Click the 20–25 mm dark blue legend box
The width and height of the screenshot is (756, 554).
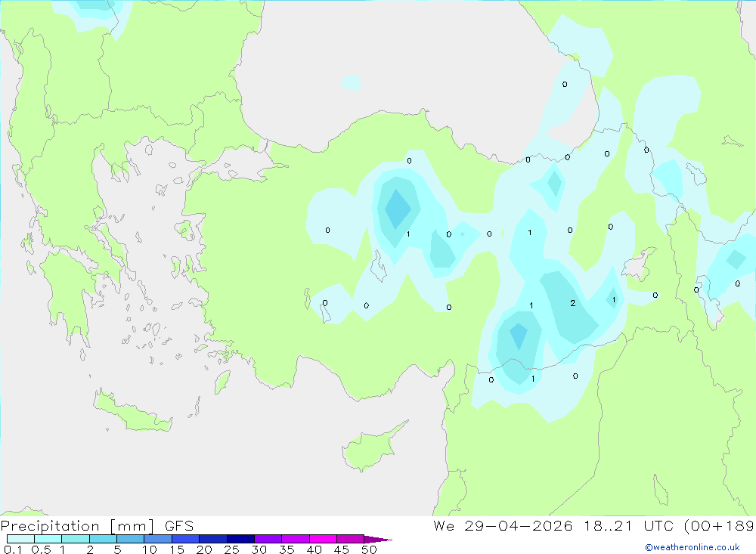pyautogui.click(x=213, y=539)
